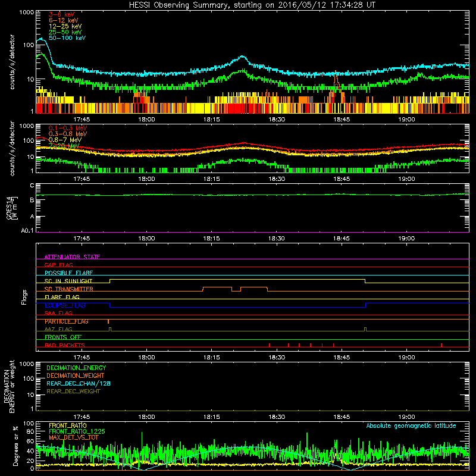Click the DECIMATION_ENERGY legend label
The height and width of the screenshot is (476, 476).
pos(76,368)
